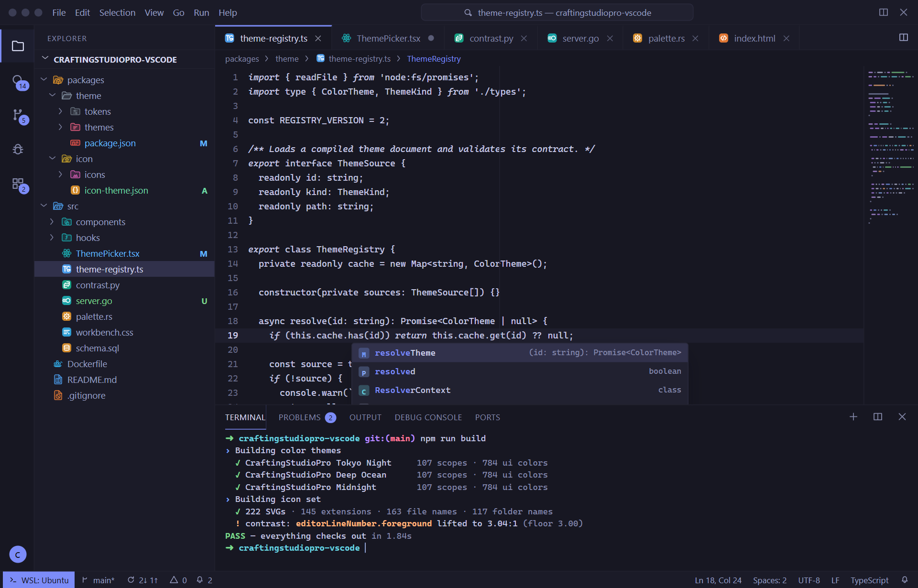918x588 pixels.
Task: Select the ResolverContext class suggestion
Action: [520, 390]
